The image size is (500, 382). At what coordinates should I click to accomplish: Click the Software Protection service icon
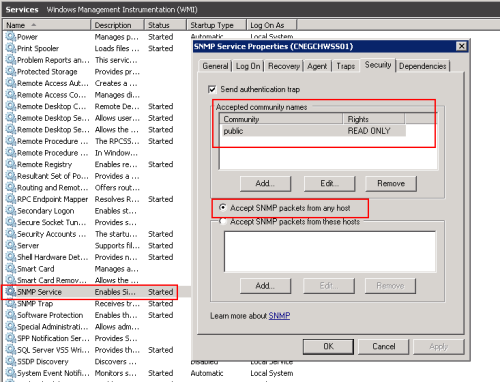11,315
